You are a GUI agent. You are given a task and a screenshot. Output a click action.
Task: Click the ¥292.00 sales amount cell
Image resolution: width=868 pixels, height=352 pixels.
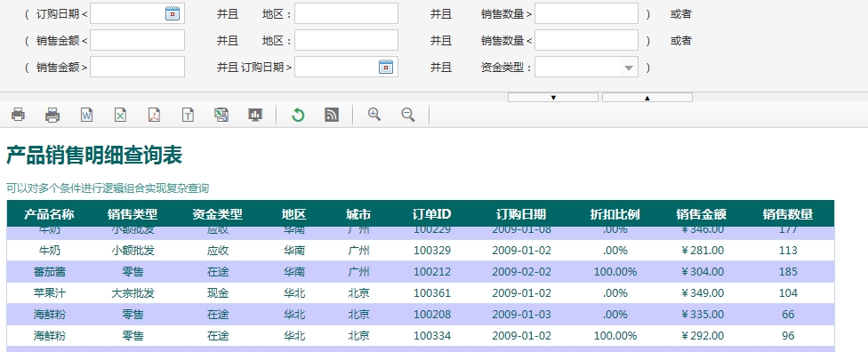(x=702, y=335)
